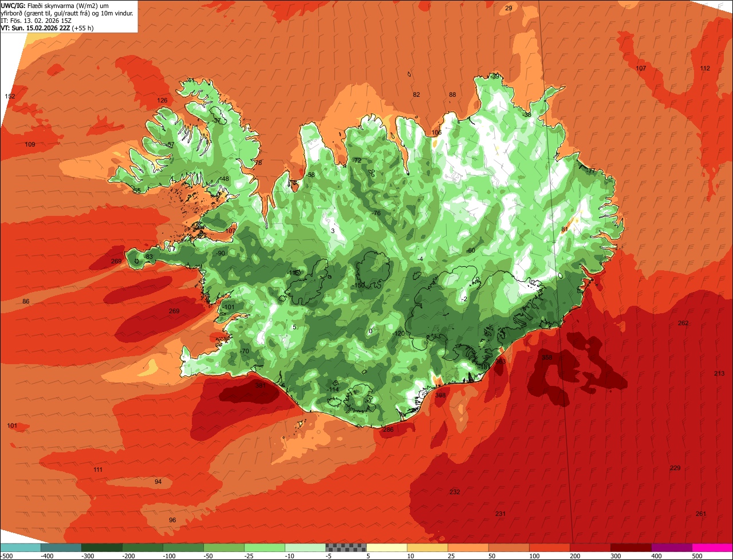Click the value -2 on the Vatnajökull glacier
This screenshot has height=560, width=733.
[x=464, y=299]
